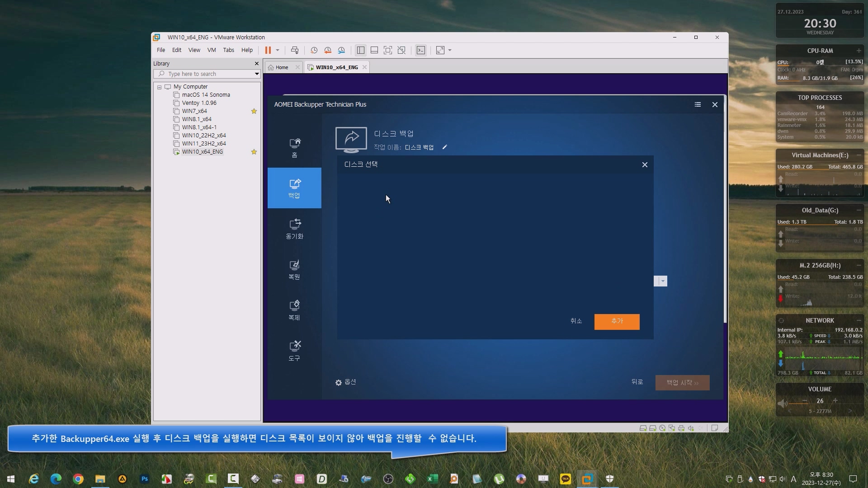This screenshot has width=868, height=488.
Task: Take a snapshot of the virtual machine
Action: 314,50
